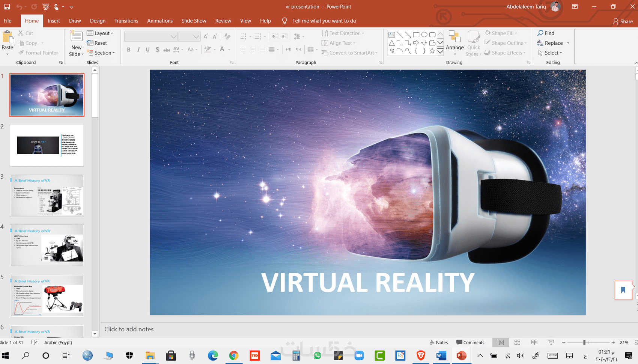Decrease list indent level

pos(275,36)
